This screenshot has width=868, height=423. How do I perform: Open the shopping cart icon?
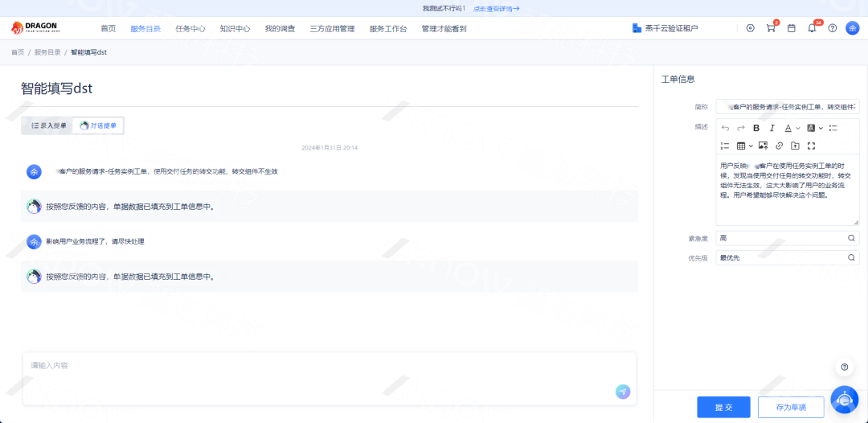[x=771, y=28]
